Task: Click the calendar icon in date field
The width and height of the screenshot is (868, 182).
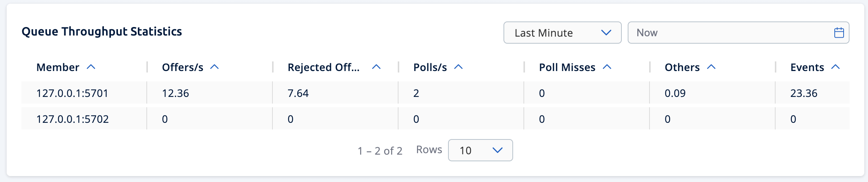Action: [839, 33]
